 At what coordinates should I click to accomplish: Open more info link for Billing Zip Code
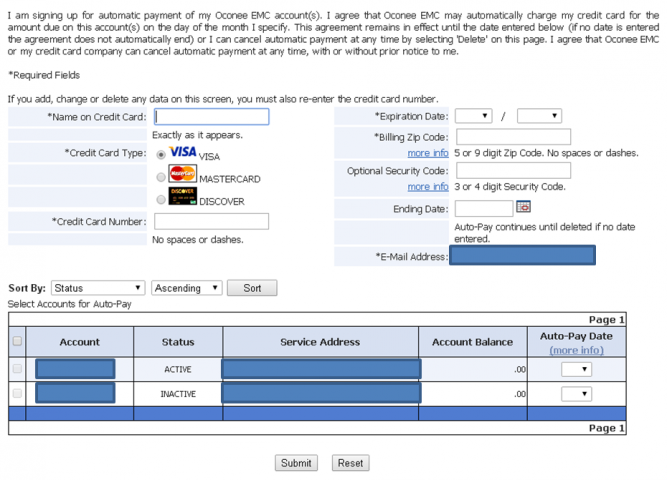pos(428,153)
